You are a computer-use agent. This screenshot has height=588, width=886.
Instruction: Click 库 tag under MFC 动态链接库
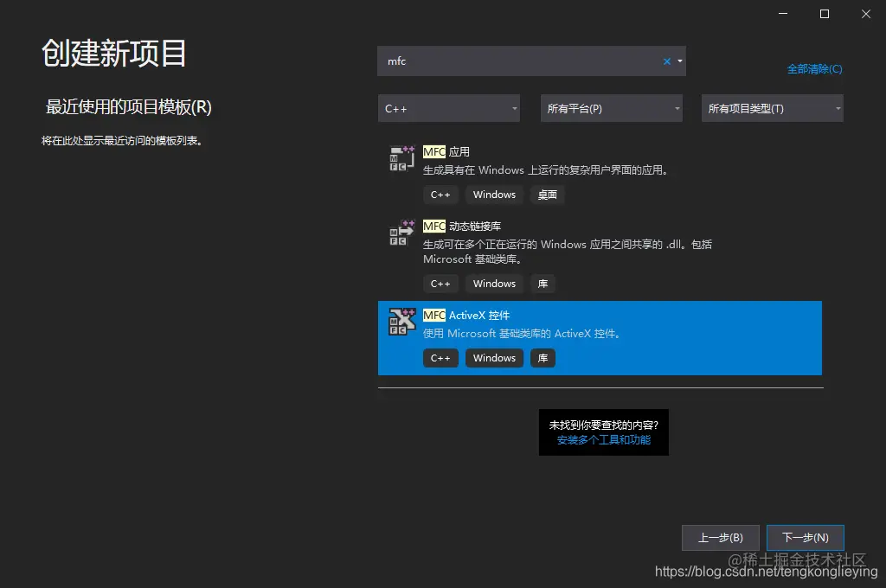(x=543, y=284)
